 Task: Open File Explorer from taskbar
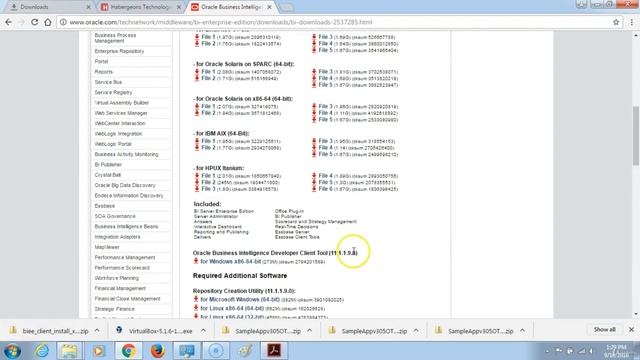[69, 351]
